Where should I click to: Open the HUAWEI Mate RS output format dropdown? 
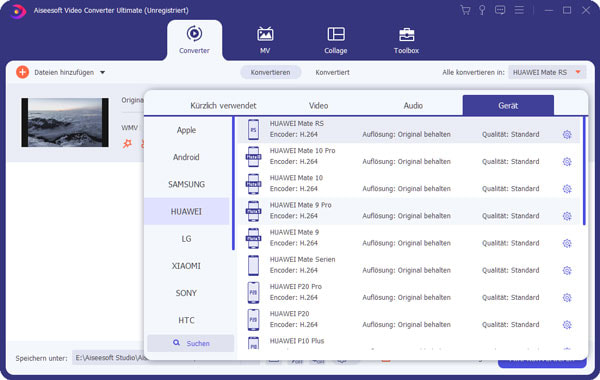(x=547, y=72)
